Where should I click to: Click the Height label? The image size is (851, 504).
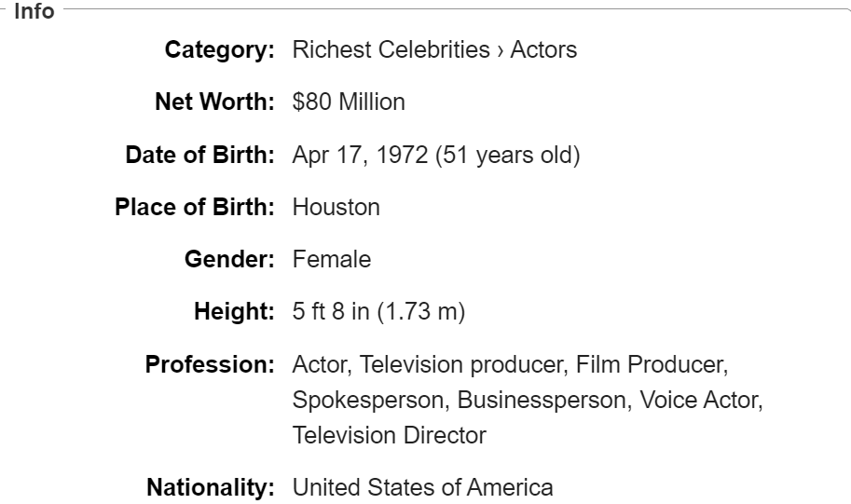click(234, 311)
